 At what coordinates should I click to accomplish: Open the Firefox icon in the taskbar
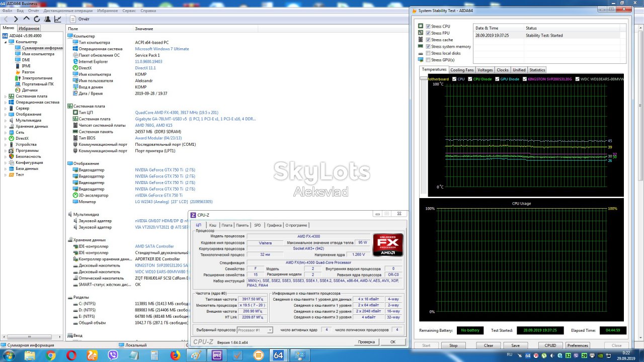175,355
